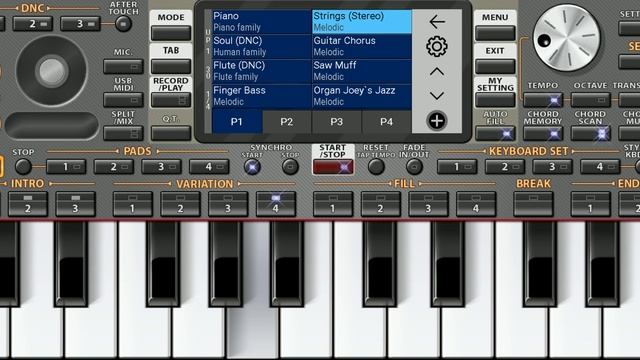Tap the ribbon controller strip below joystick
The image size is (640, 360).
52,126
